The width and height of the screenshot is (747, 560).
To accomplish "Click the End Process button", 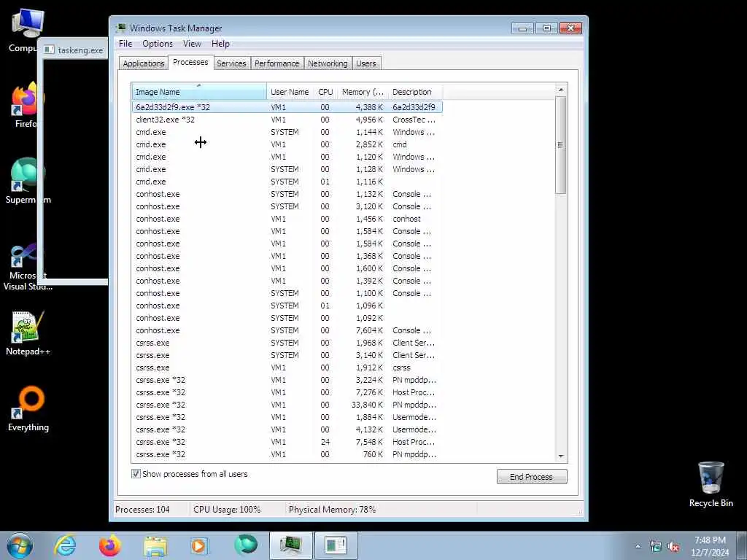I will 532,477.
